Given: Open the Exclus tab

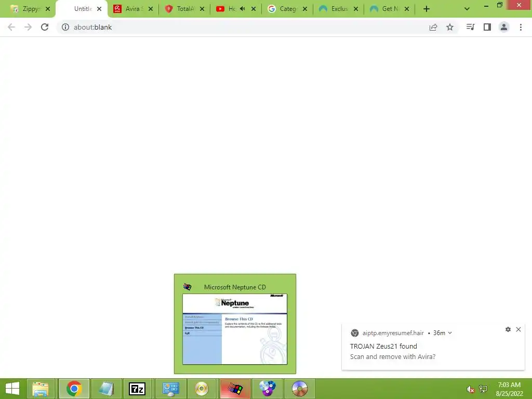Looking at the screenshot, I should coord(338,9).
